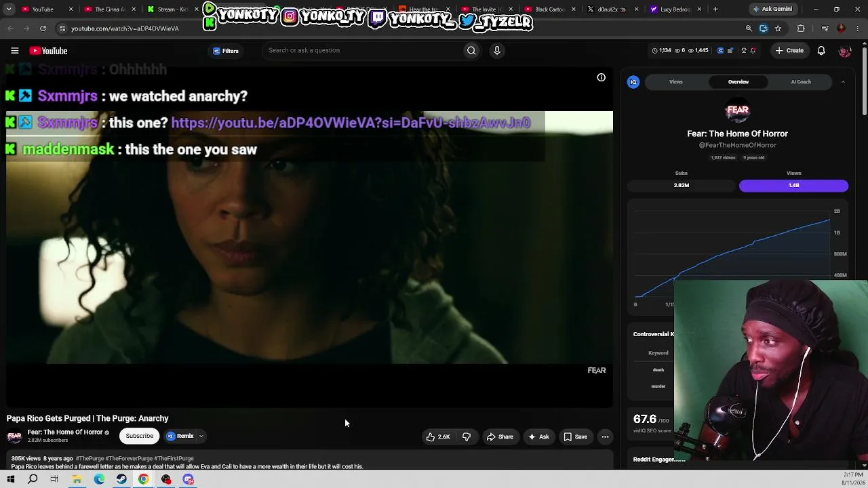
Task: Open YouTube notifications bell
Action: 821,51
